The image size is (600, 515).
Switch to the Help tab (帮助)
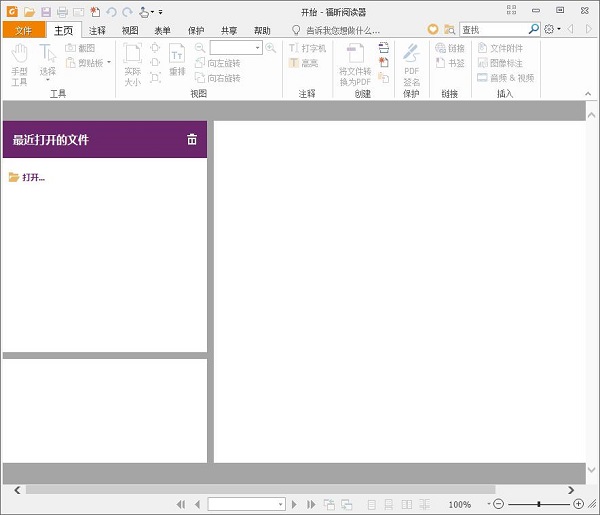pos(262,30)
